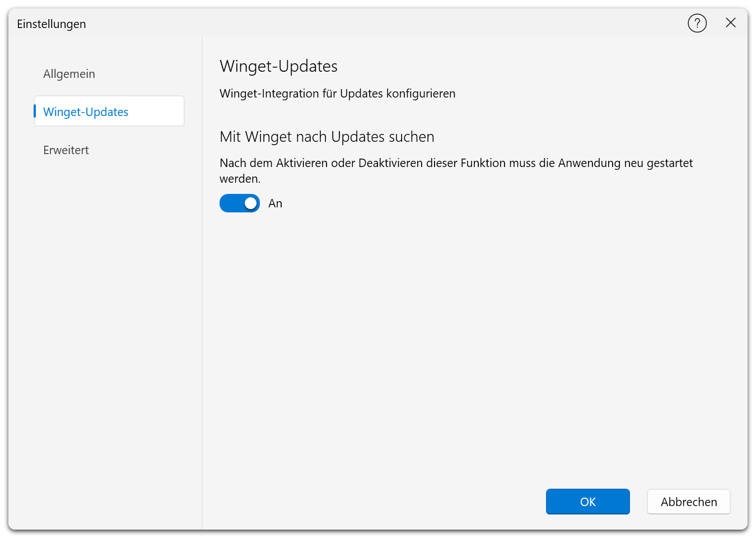Open the Erweitert settings section
756x538 pixels.
click(x=109, y=150)
